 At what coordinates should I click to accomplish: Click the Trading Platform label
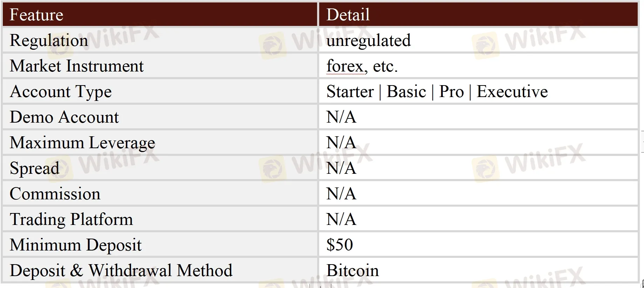(71, 219)
